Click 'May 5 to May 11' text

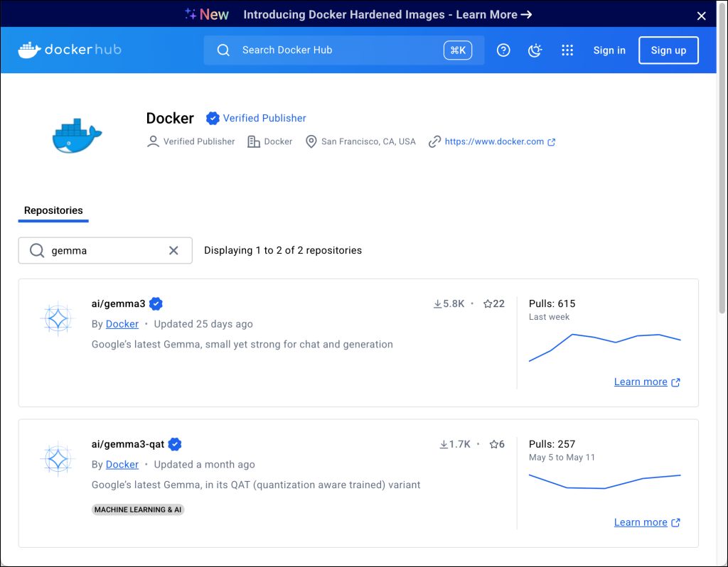(562, 457)
